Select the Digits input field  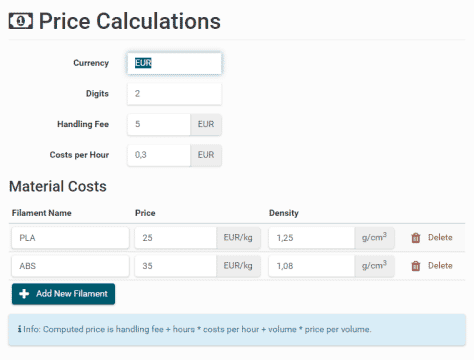point(174,94)
